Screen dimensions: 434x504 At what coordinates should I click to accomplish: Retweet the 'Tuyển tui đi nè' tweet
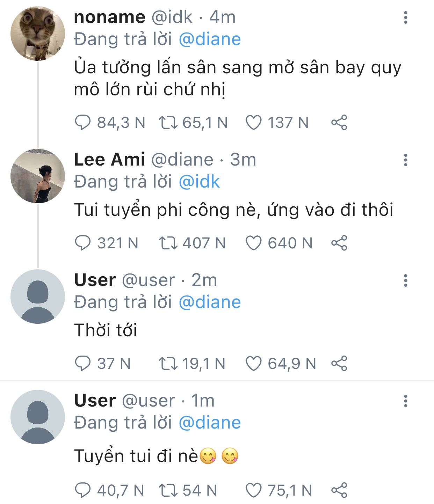(x=168, y=490)
